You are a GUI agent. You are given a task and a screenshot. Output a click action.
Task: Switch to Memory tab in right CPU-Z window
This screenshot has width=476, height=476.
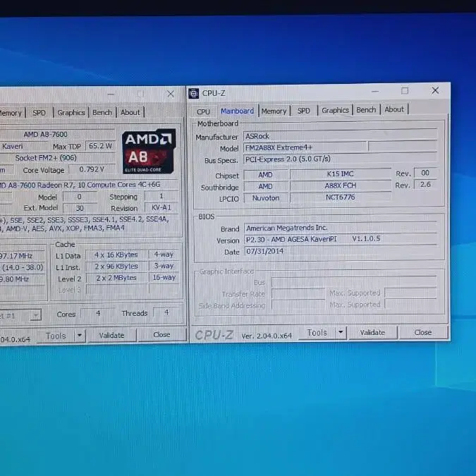[274, 111]
